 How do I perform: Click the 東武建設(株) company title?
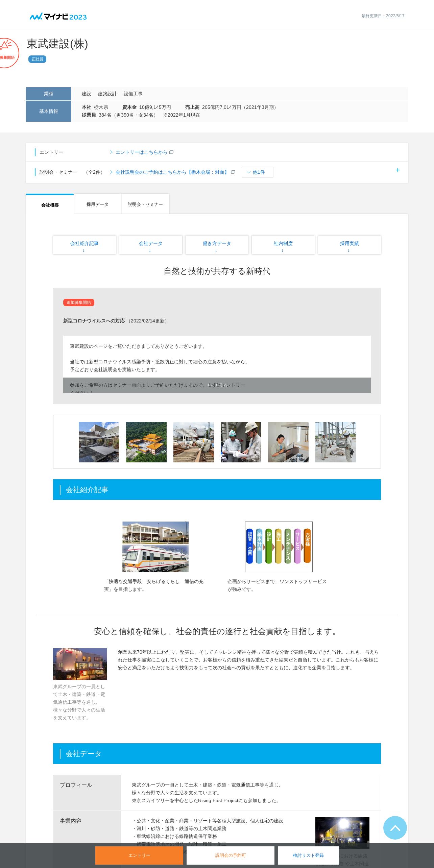pyautogui.click(x=57, y=44)
